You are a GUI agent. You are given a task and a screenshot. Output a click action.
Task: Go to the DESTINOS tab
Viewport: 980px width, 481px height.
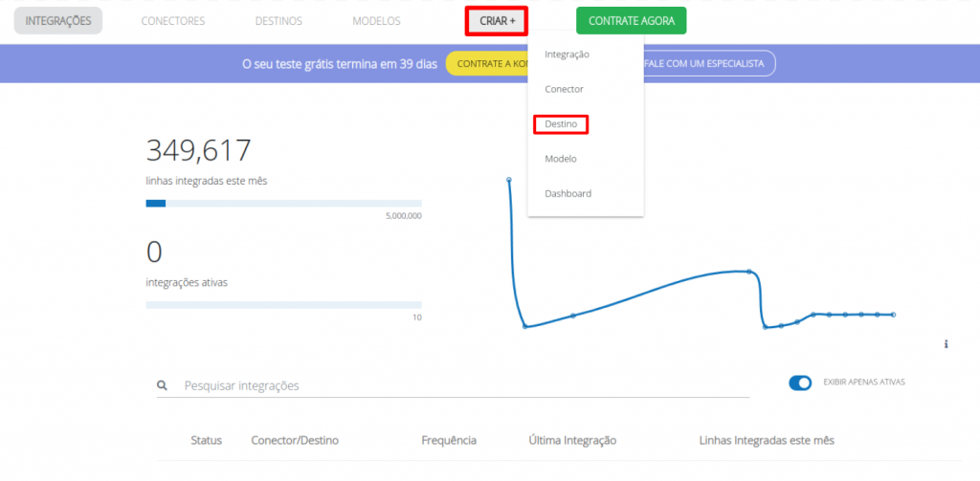pos(278,21)
